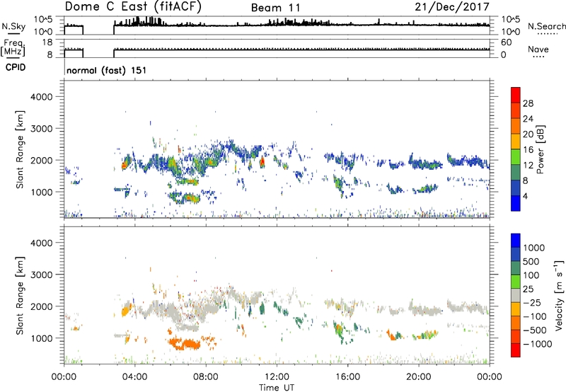
Task: Click the velocity panel 'Slant Range [km]' label
Action: click(x=20, y=295)
